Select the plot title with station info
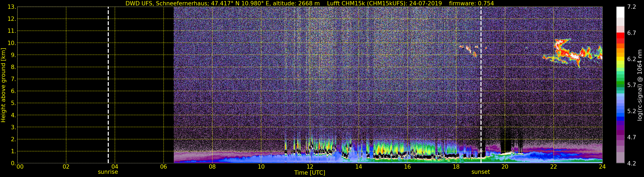Viewport: 644px width, 177px height. tap(309, 3)
